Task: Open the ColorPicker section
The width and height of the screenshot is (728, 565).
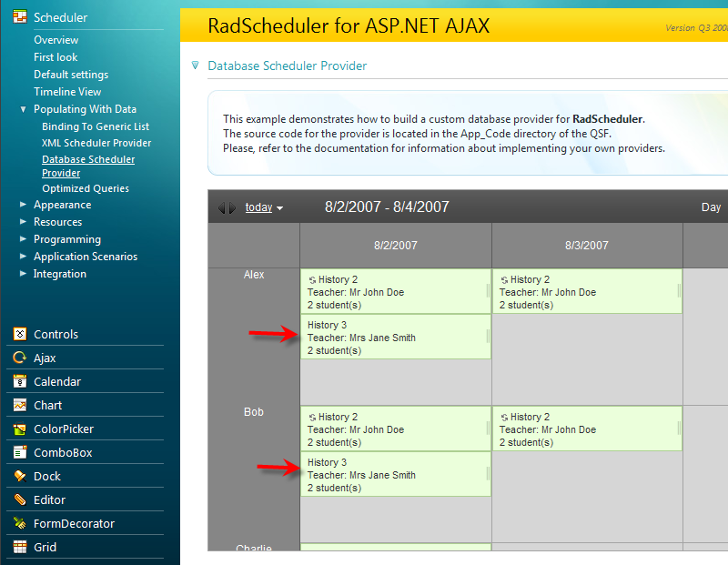Action: (x=64, y=429)
